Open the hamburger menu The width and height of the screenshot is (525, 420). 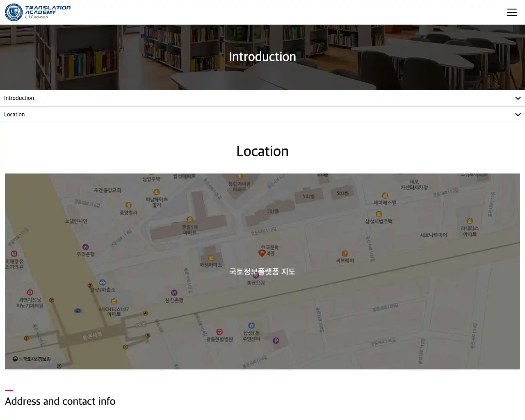pos(511,12)
